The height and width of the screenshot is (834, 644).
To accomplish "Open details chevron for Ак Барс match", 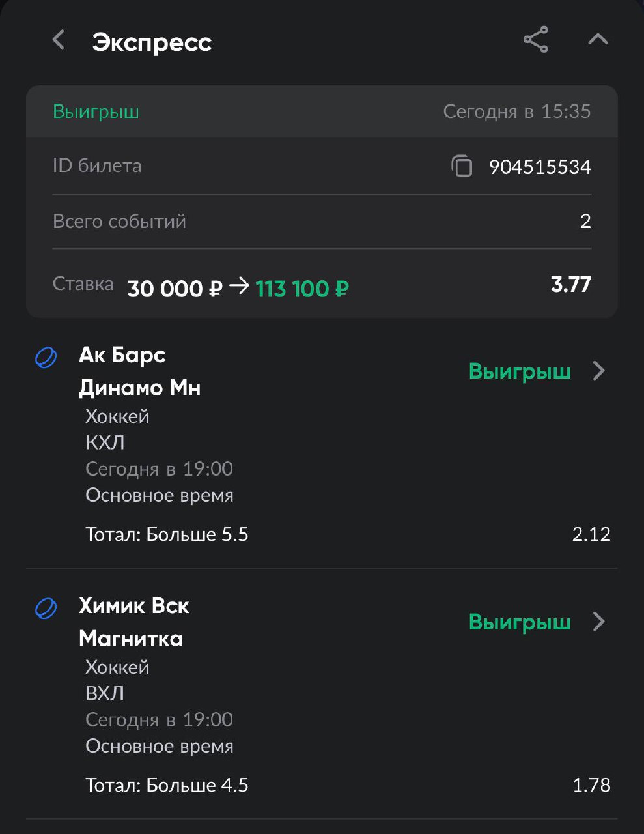I will [x=599, y=371].
